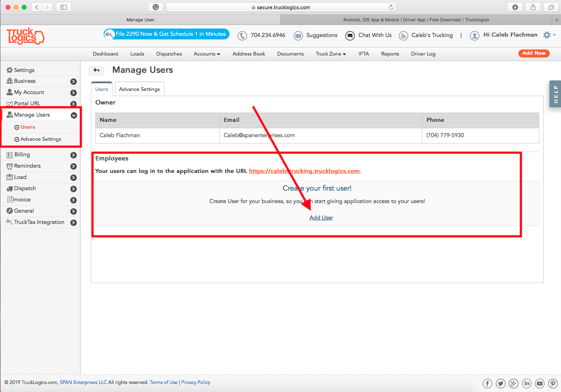Open the Terms of Use link
The image size is (561, 392).
point(164,382)
